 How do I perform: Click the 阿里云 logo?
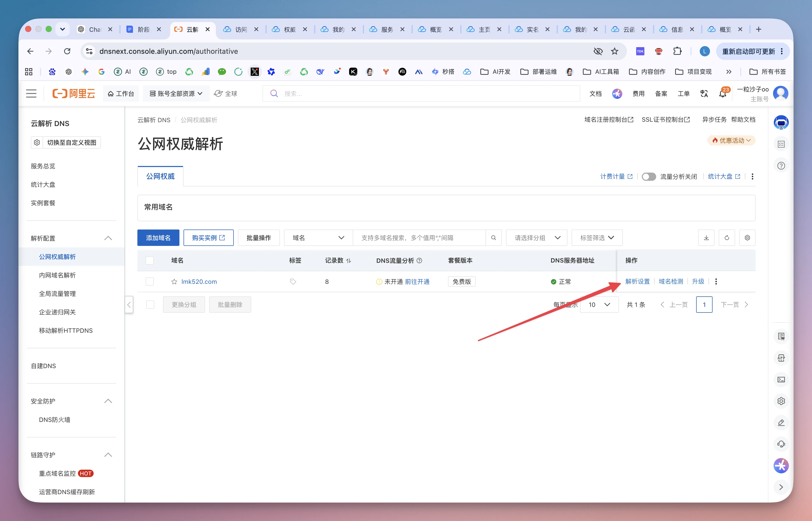coord(74,94)
